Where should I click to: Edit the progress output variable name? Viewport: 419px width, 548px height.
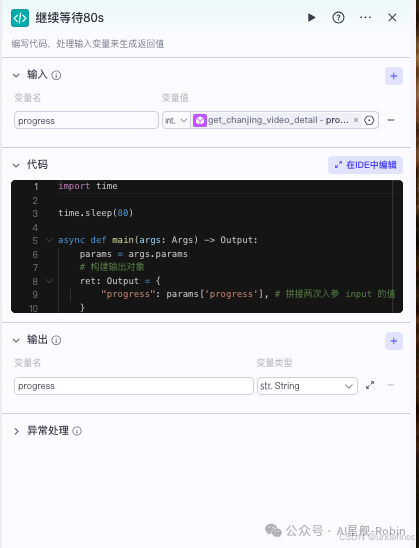pyautogui.click(x=134, y=386)
